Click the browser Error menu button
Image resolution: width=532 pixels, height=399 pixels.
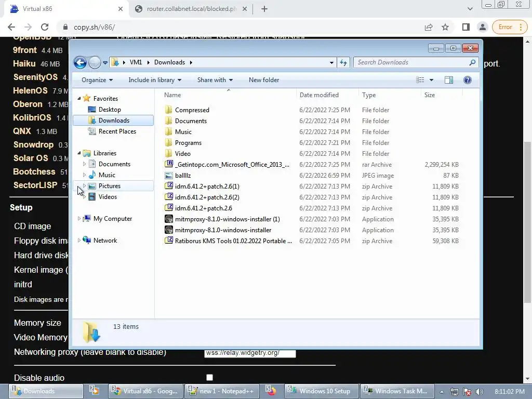pos(510,27)
